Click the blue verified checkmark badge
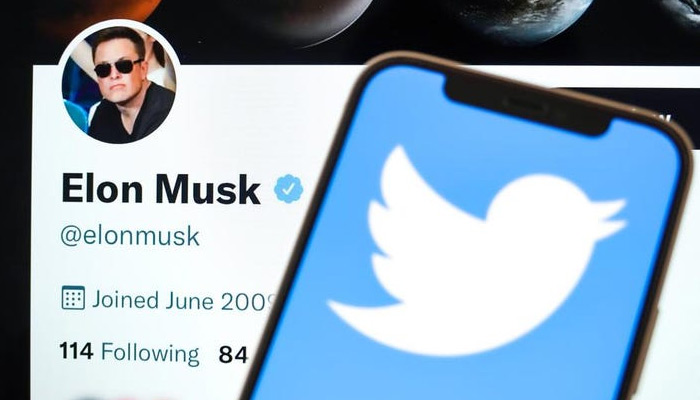This screenshot has width=700, height=400. click(x=288, y=189)
